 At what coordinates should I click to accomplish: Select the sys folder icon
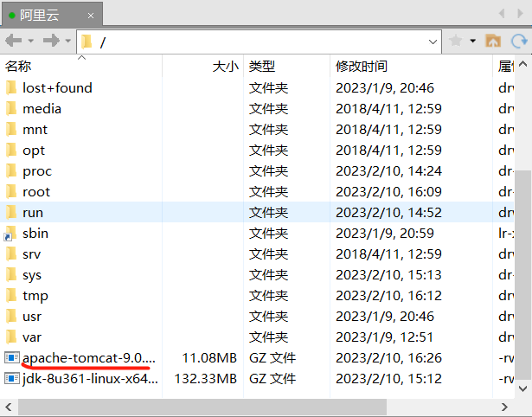click(x=11, y=274)
